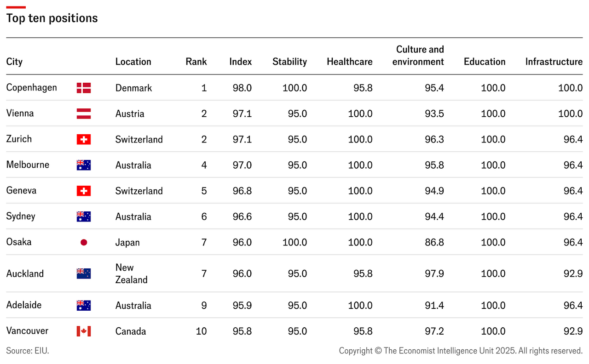
Task: Click the Copenhagen city name
Action: click(32, 87)
